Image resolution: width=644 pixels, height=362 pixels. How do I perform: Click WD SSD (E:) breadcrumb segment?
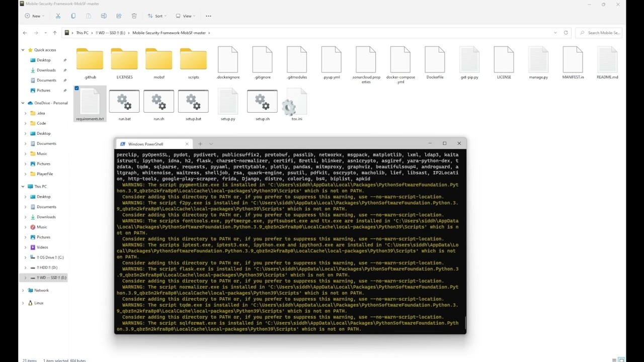point(110,33)
